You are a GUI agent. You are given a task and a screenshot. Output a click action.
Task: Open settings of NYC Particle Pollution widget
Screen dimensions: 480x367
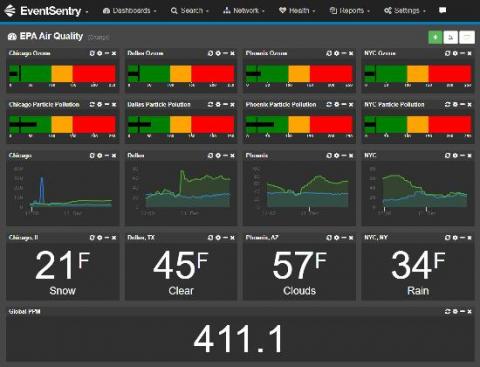(455, 105)
